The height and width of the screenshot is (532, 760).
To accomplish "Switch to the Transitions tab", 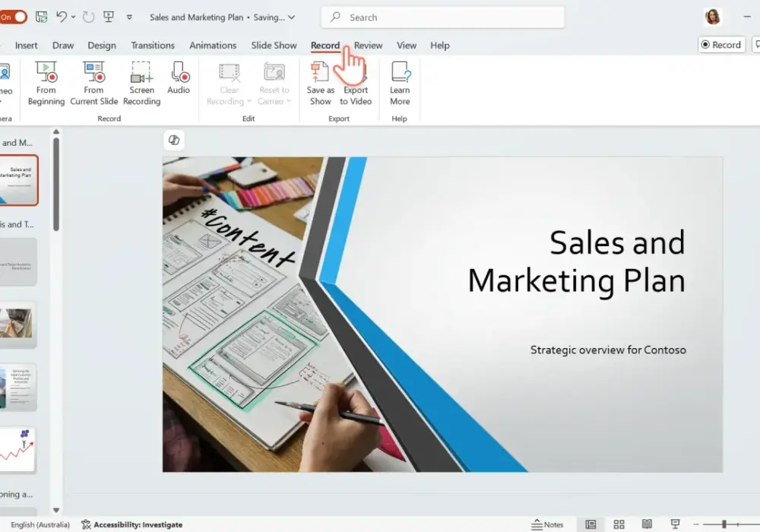I will pos(153,45).
